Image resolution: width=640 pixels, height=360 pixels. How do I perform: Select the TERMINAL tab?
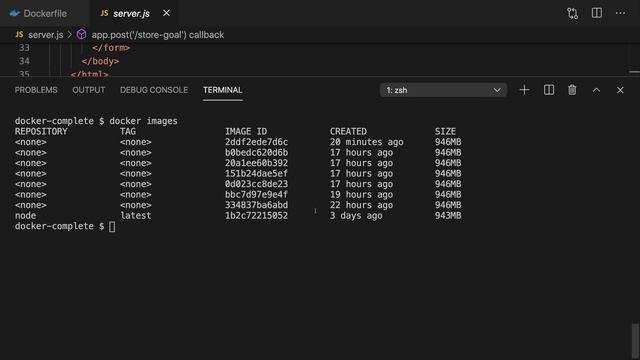(222, 90)
